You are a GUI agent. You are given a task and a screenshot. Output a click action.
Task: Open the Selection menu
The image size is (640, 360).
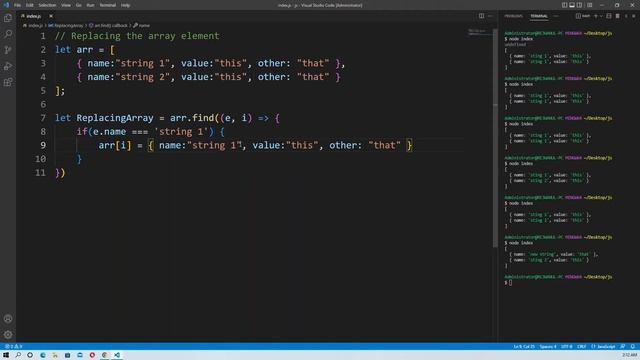(x=47, y=5)
